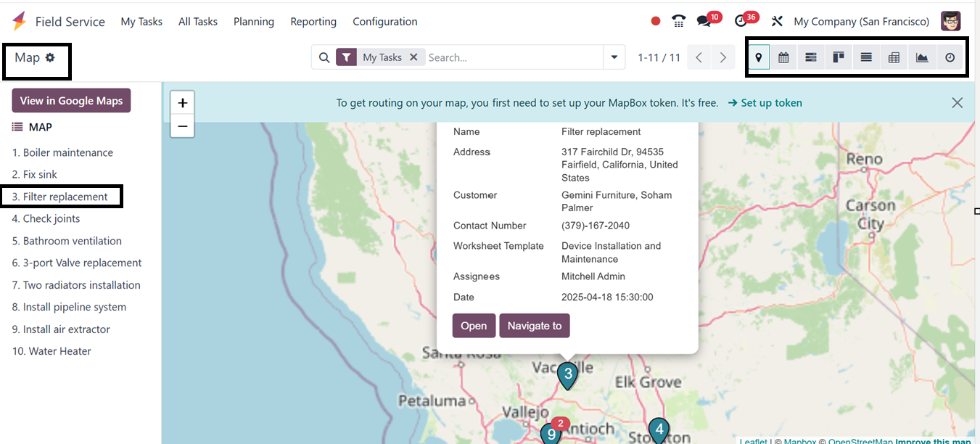Zoom in on the map
Screen dimensions: 980x444
183,102
